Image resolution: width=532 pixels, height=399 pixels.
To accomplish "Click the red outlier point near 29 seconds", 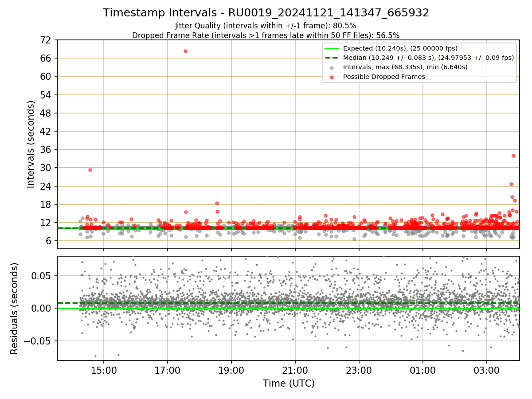I will pyautogui.click(x=90, y=170).
